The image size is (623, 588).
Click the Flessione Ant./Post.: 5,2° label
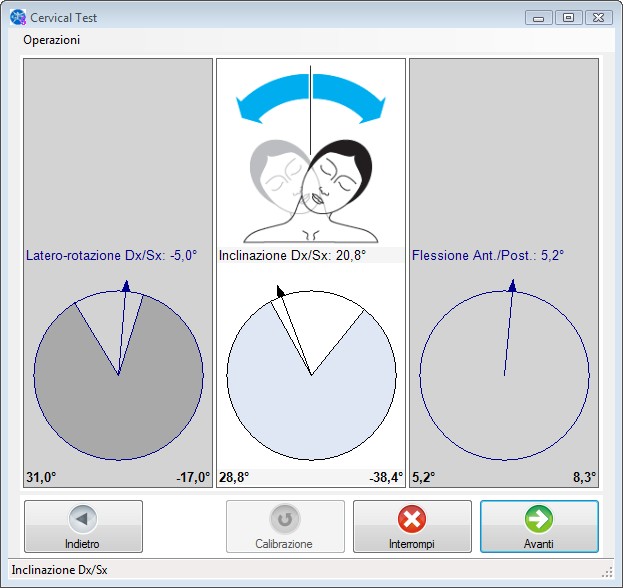(x=488, y=255)
